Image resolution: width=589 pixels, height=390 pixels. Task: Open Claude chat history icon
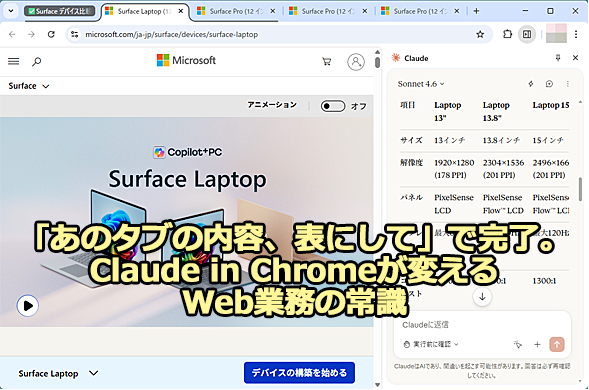549,84
